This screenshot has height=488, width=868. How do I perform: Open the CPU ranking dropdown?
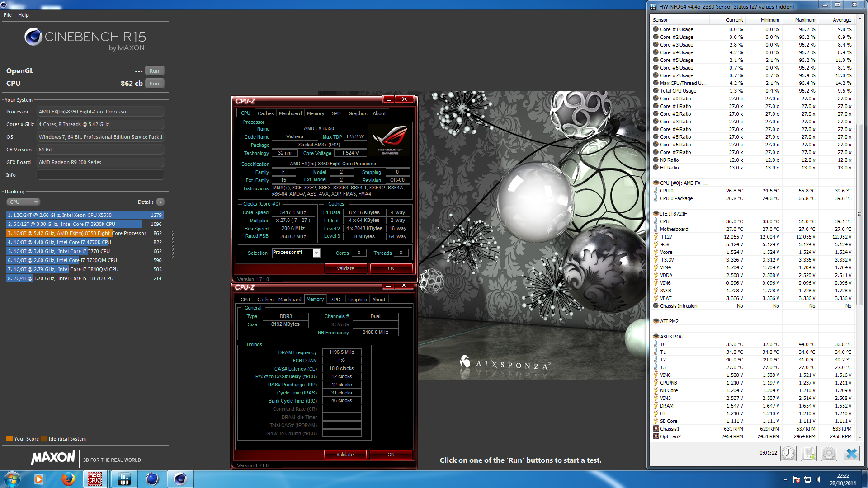tap(24, 202)
